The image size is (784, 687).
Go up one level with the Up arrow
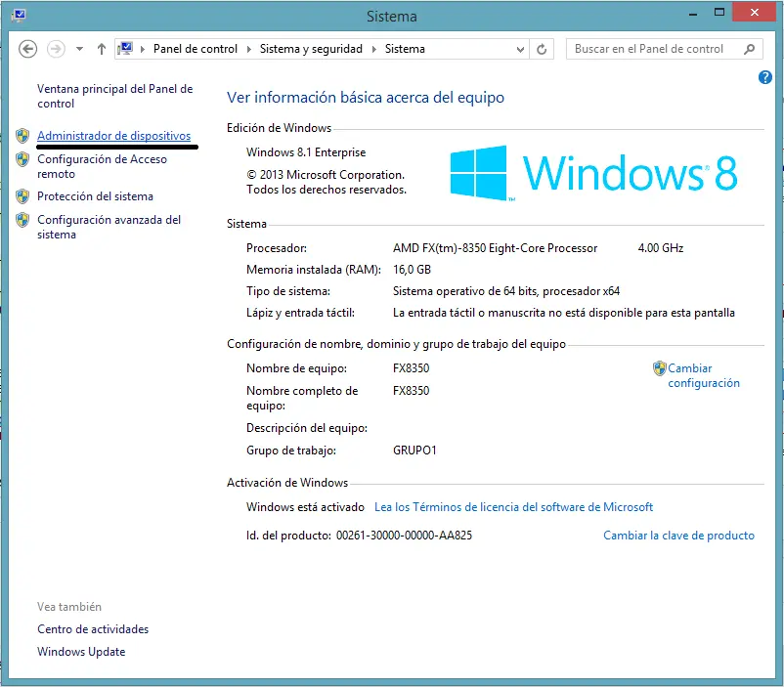[102, 49]
